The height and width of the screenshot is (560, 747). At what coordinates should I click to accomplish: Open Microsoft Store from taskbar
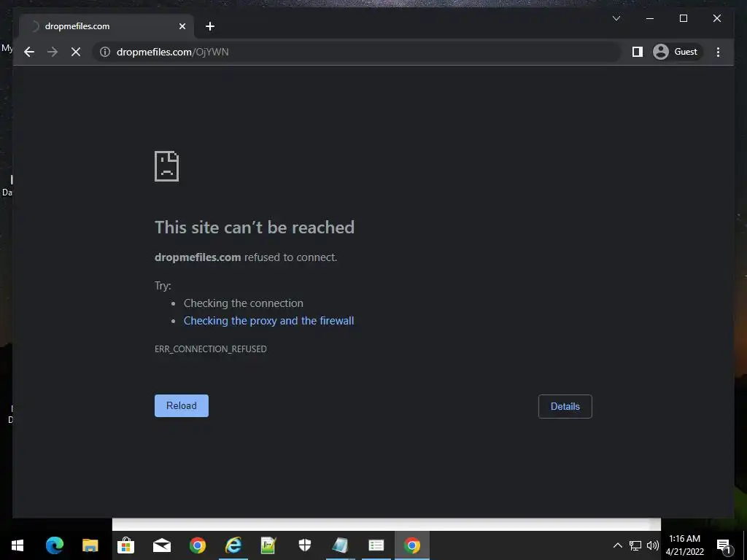click(125, 545)
